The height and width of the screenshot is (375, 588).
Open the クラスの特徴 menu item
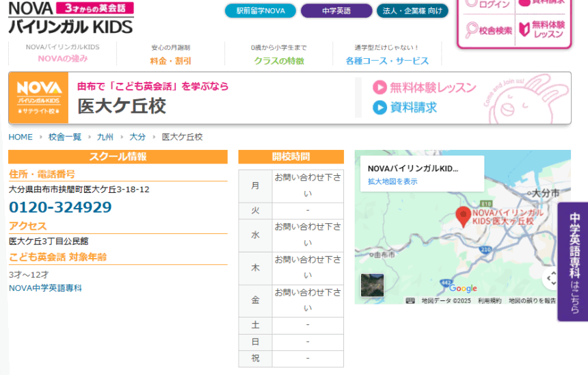tap(279, 60)
